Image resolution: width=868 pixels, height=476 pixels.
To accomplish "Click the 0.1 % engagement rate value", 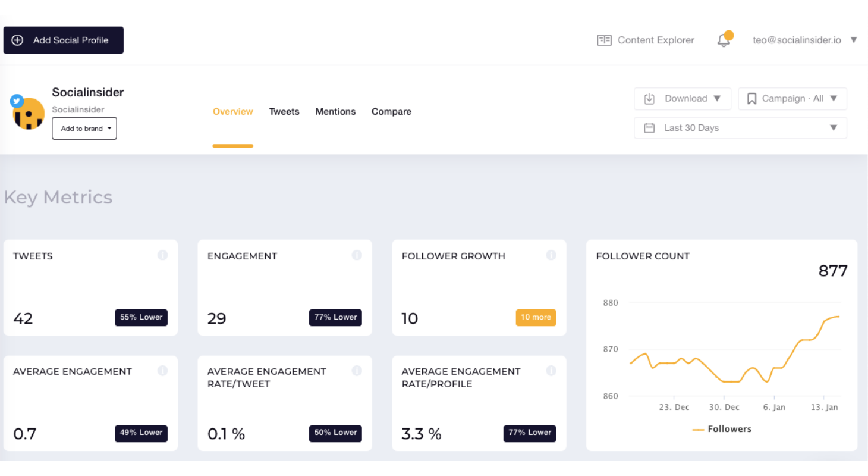I will (x=226, y=434).
